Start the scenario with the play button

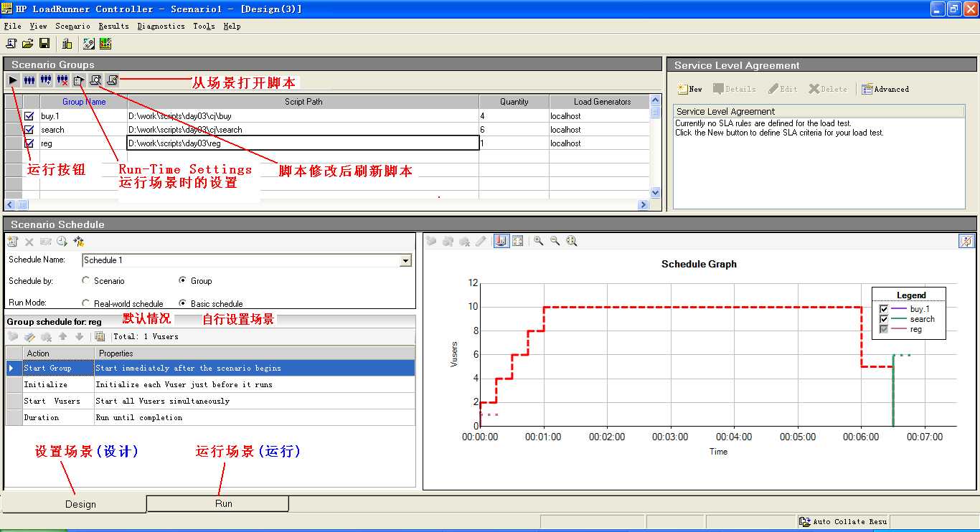pos(13,80)
